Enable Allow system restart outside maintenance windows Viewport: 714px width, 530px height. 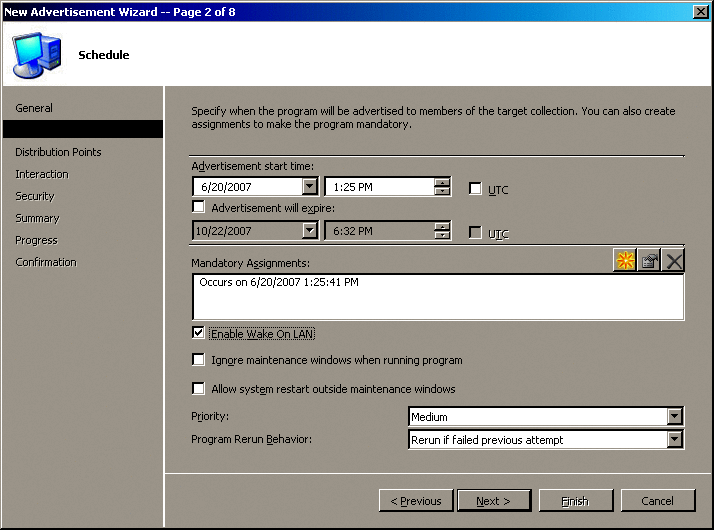pyautogui.click(x=198, y=388)
